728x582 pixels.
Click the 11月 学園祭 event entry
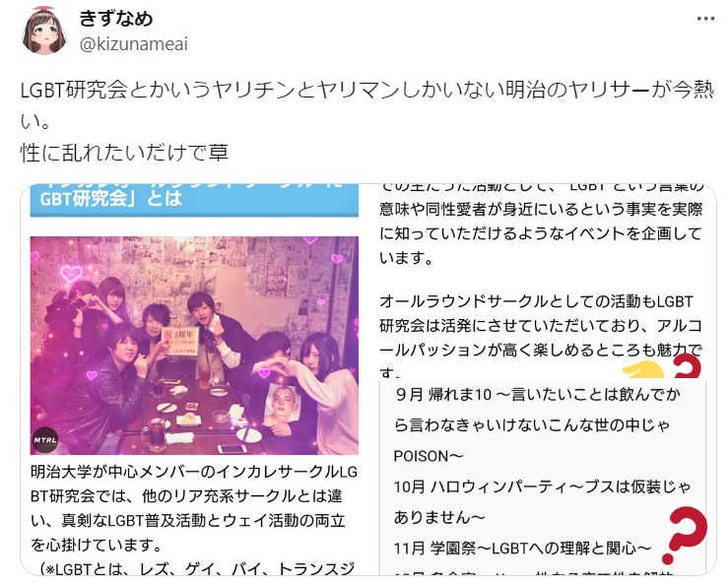click(522, 549)
